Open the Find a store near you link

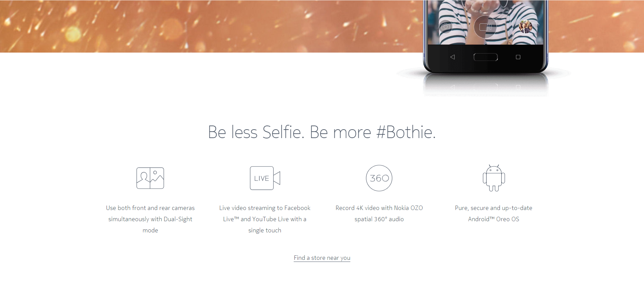[x=322, y=258]
